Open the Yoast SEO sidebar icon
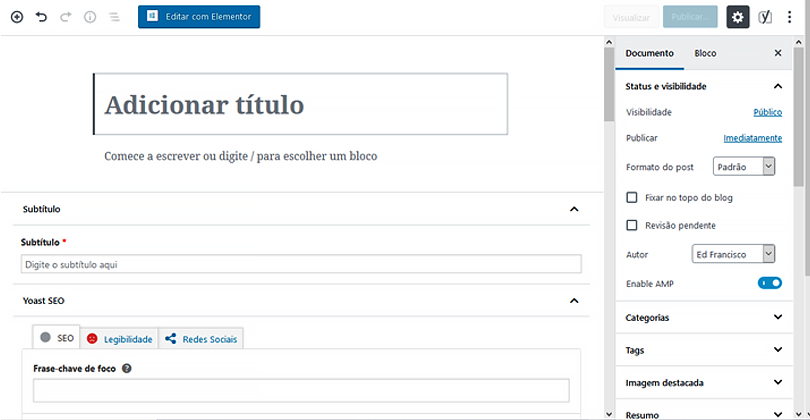 765,17
